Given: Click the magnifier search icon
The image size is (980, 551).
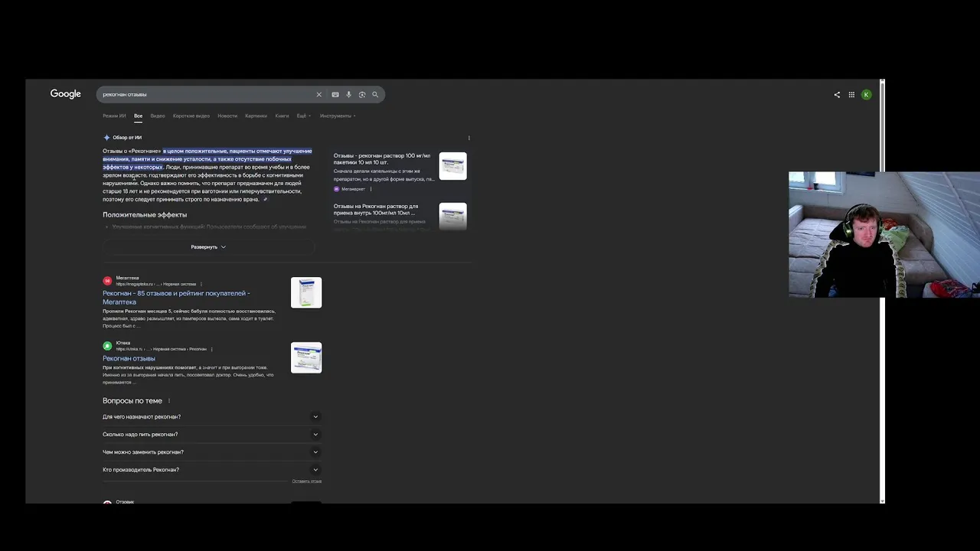Looking at the screenshot, I should (375, 95).
